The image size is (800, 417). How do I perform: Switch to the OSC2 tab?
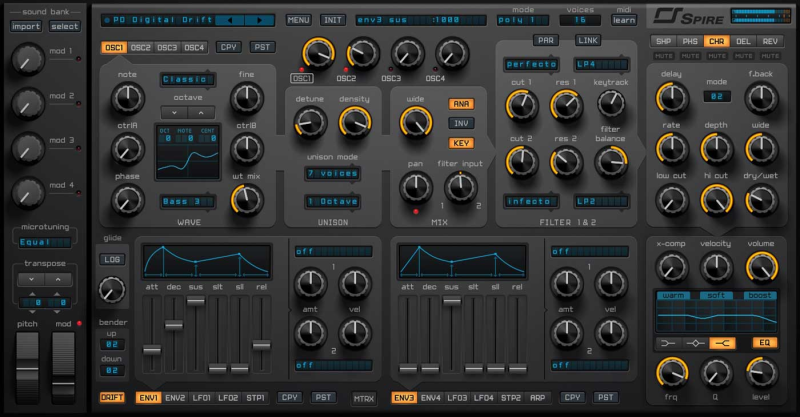(x=141, y=47)
